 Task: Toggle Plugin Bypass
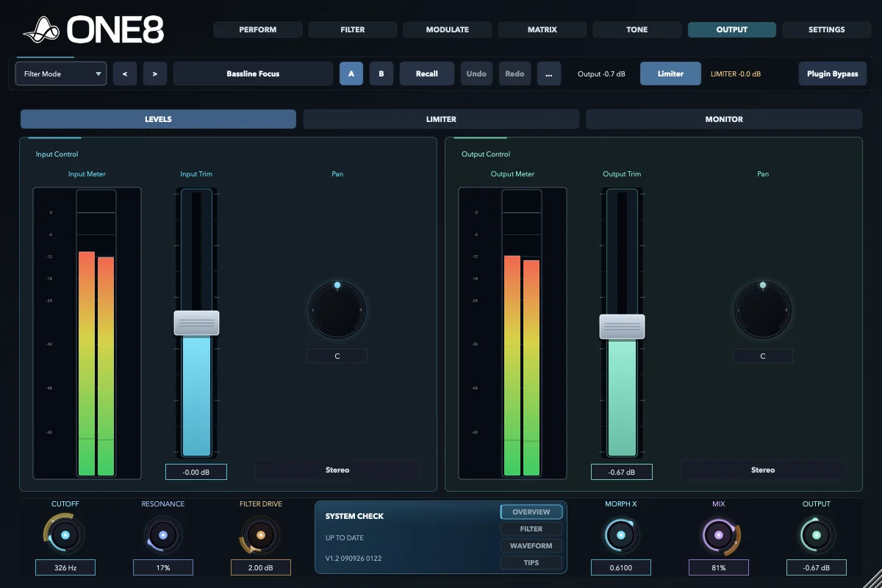(833, 73)
